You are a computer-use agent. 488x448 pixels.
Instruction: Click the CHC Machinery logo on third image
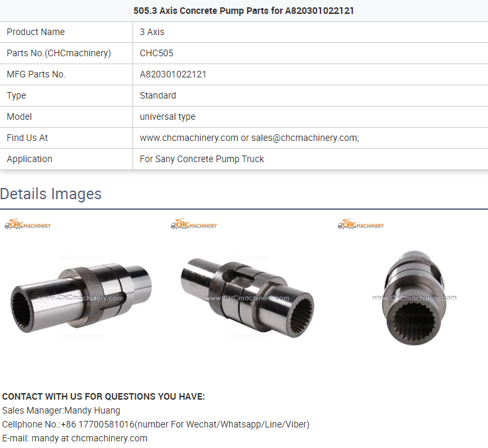pos(361,224)
